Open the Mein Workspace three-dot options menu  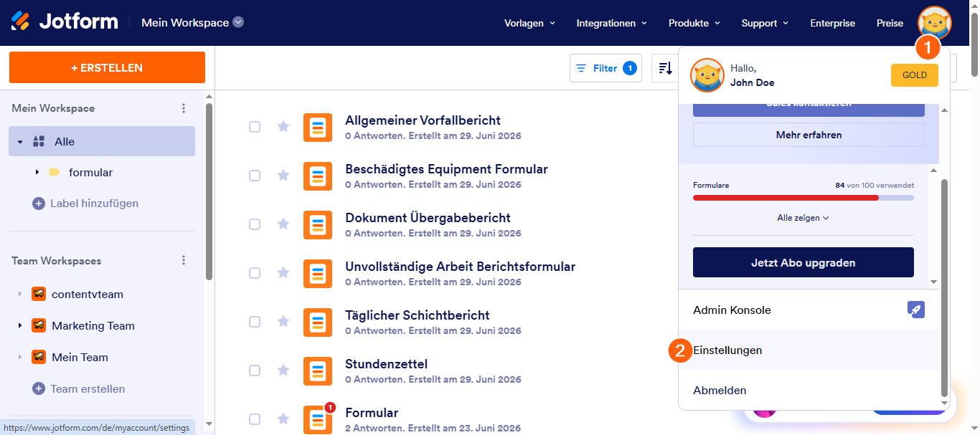[x=184, y=108]
